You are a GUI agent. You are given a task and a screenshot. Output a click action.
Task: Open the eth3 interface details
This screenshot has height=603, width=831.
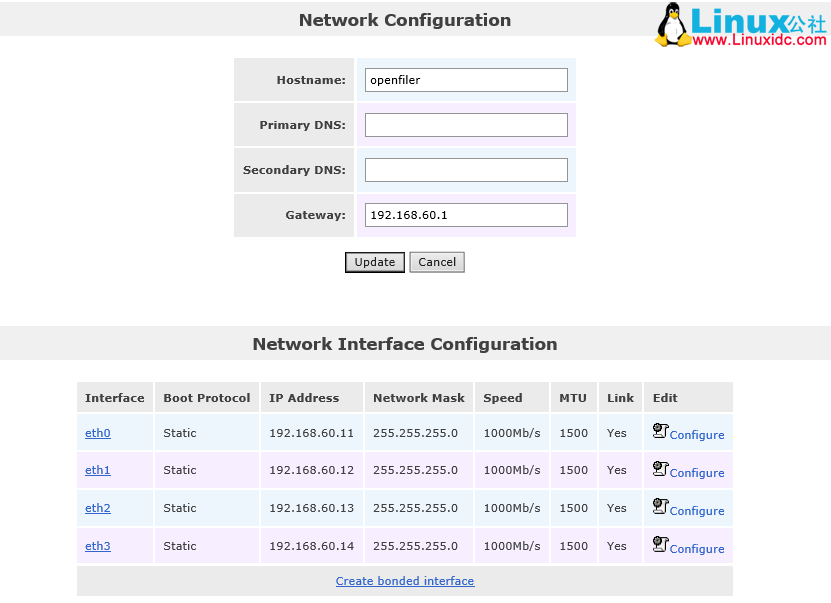[x=97, y=546]
